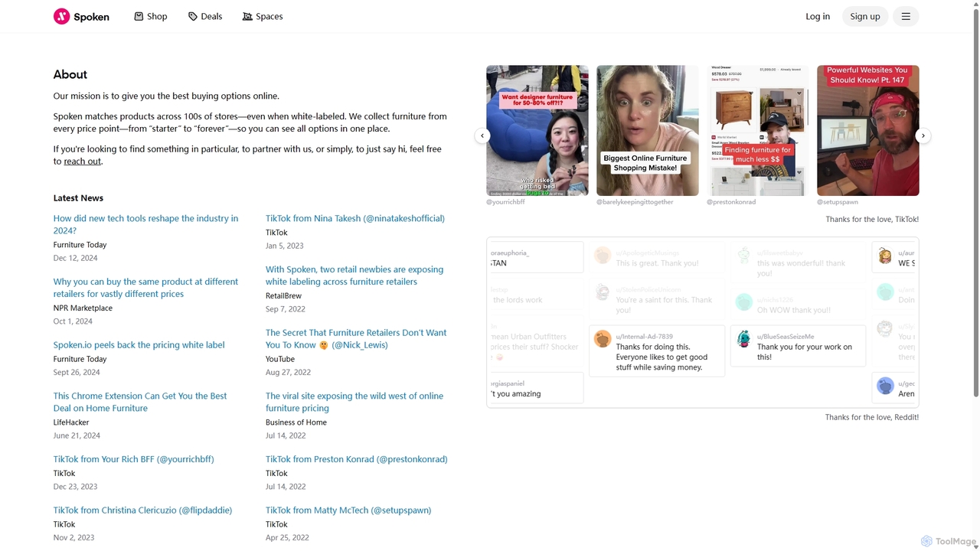Open Business of Home viral site article
Viewport: 980px width, 551px height.
pyautogui.click(x=354, y=402)
